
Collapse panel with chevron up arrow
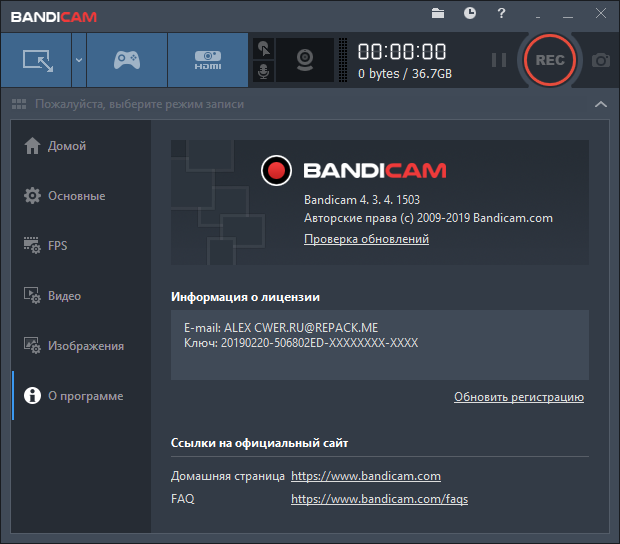click(600, 104)
